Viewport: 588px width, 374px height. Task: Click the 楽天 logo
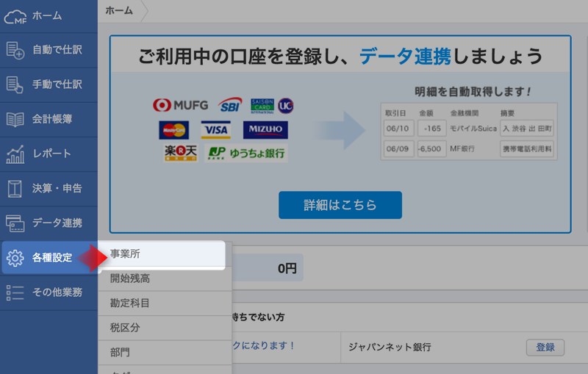point(180,154)
